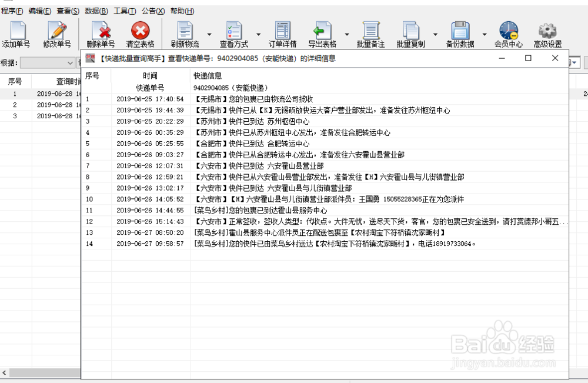This screenshot has width=588, height=383.
Task: Open the 查看(S) menu
Action: point(68,11)
